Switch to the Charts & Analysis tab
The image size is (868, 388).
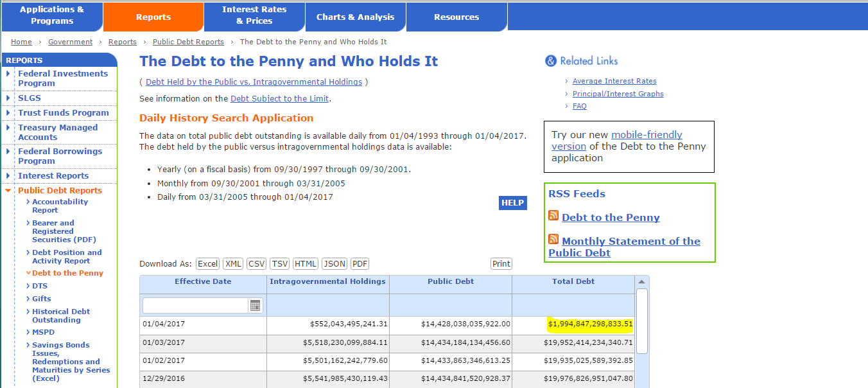pyautogui.click(x=355, y=17)
